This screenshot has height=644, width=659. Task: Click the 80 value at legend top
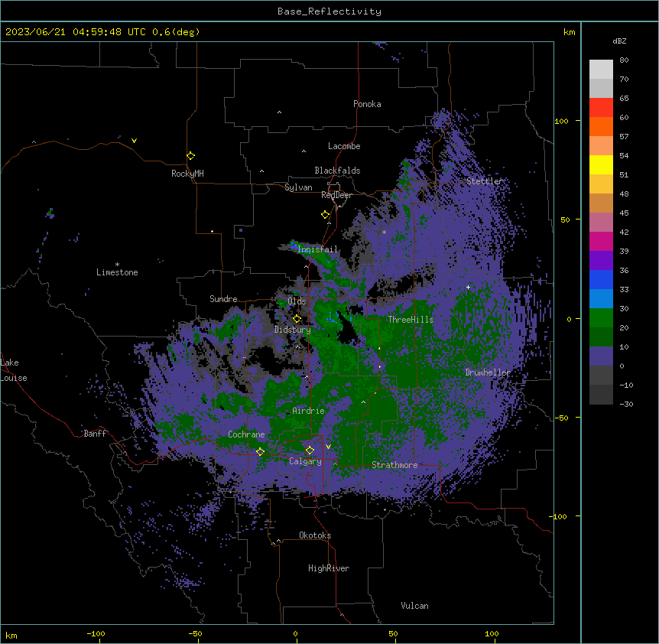point(624,60)
